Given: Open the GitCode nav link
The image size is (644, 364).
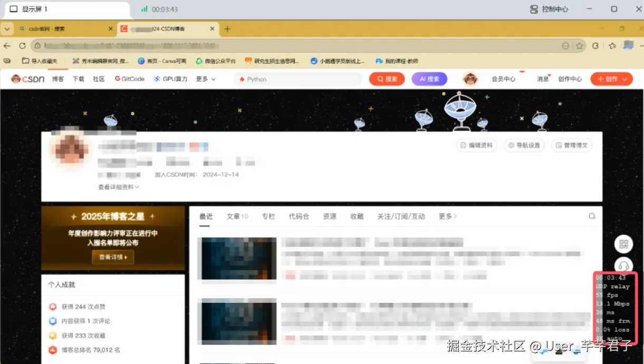Looking at the screenshot, I should click(x=129, y=79).
